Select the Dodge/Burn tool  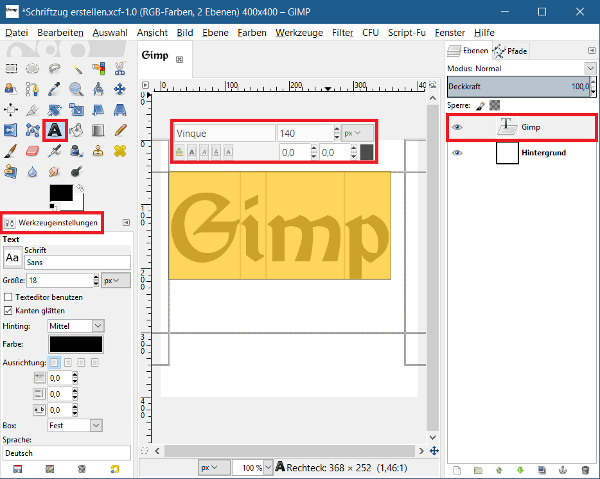pos(77,171)
